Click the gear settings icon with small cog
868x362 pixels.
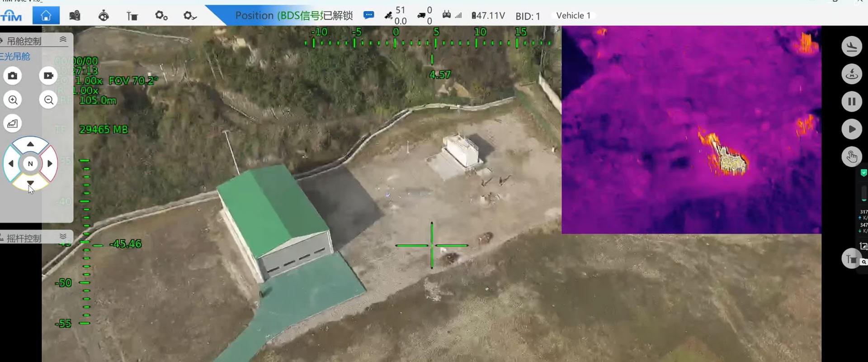[x=161, y=16]
